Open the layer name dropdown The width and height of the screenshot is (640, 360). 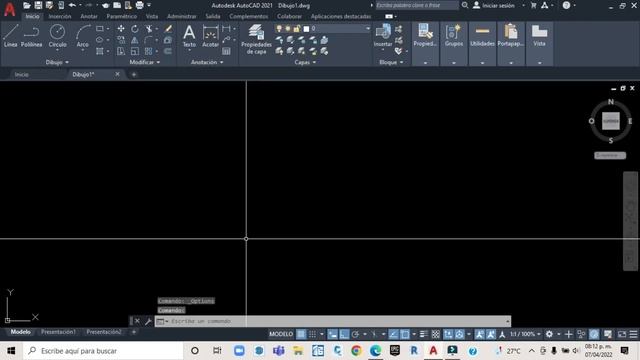click(x=367, y=29)
